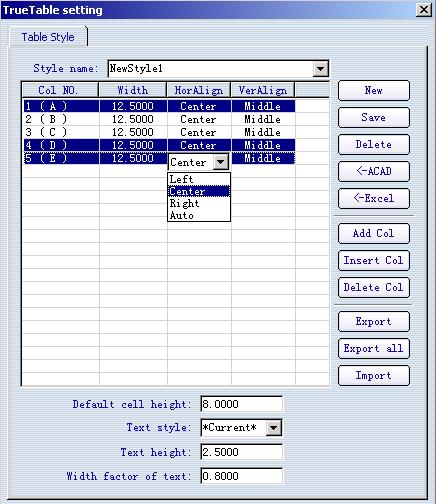Click the New button
Screen dimensions: 436x504
(374, 90)
